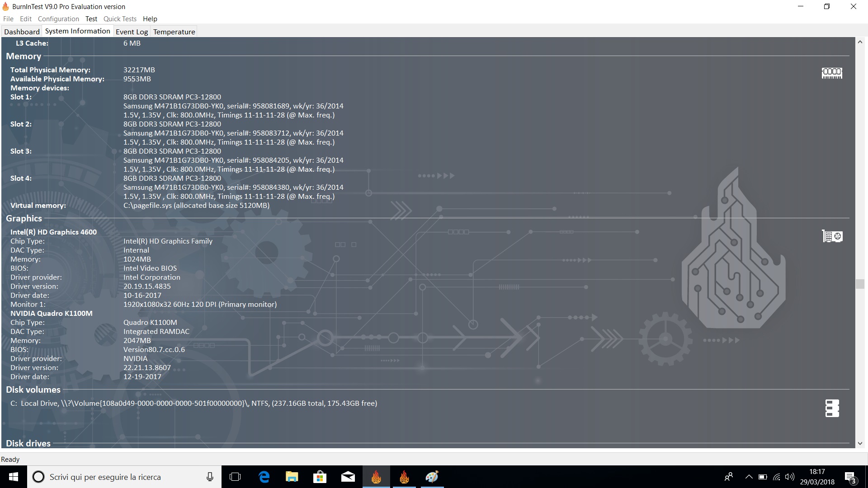Screen dimensions: 868x488
Task: Show hidden system tray icons
Action: [x=749, y=477]
